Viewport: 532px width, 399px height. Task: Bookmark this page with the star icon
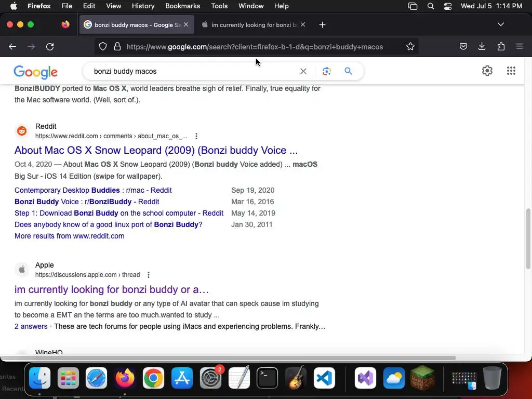coord(410,46)
